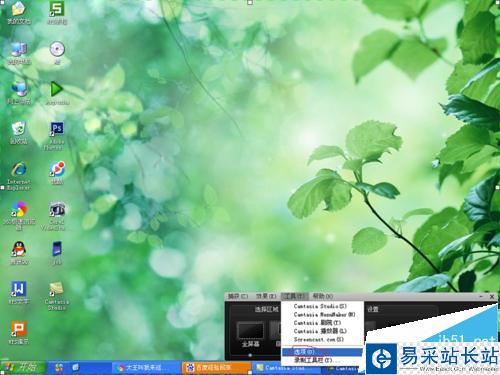Open the My Computer desktop icon
500x375 pixels.
[x=19, y=53]
